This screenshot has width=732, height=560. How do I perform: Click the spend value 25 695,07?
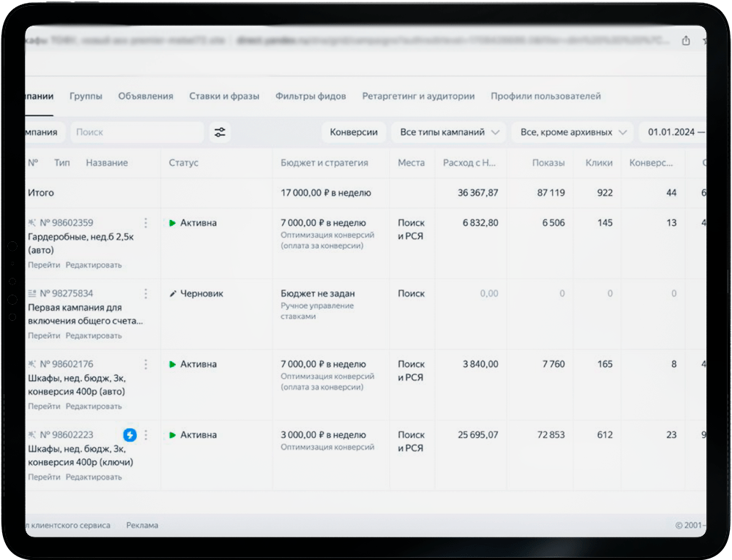[478, 435]
